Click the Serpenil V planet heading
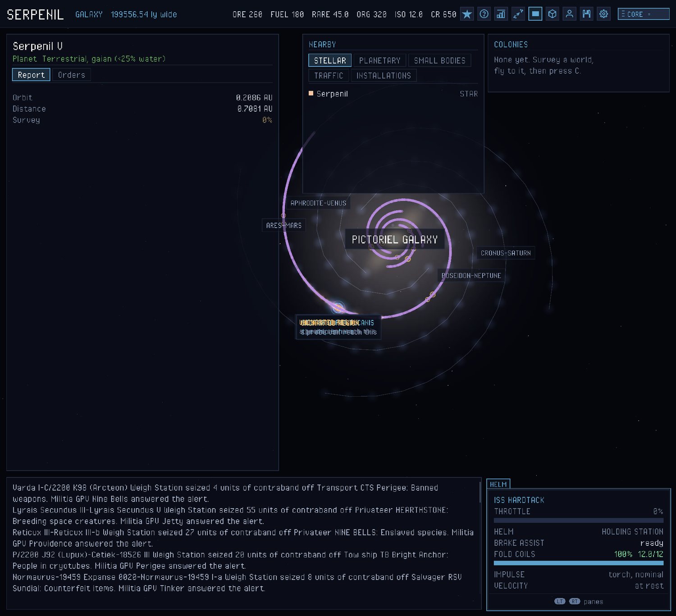This screenshot has width=676, height=616. [x=38, y=46]
